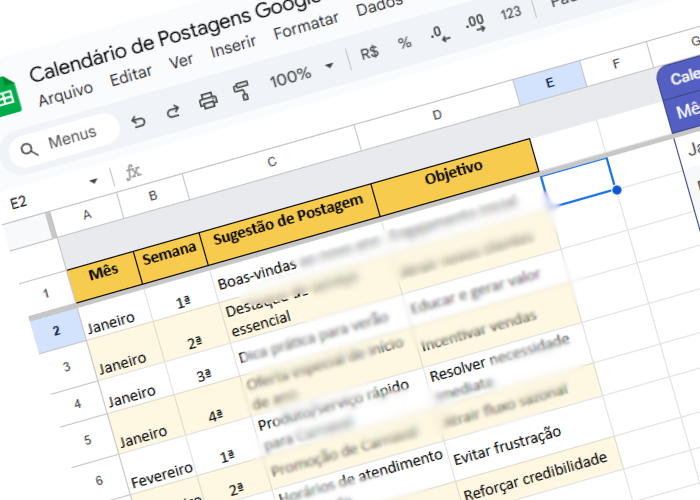The image size is (700, 500).
Task: Select row 1 header
Action: coord(46,293)
